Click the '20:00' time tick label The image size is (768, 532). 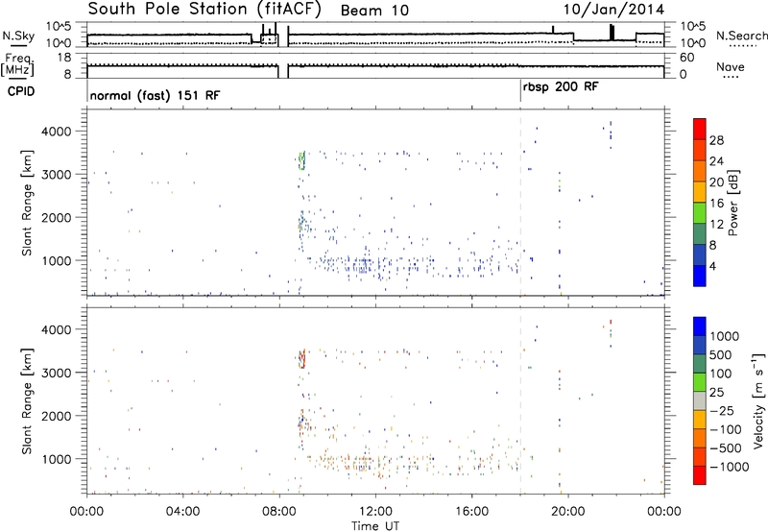tap(568, 512)
